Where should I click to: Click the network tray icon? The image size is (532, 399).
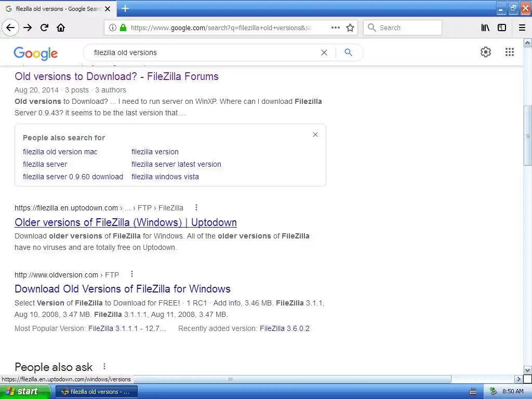(493, 391)
